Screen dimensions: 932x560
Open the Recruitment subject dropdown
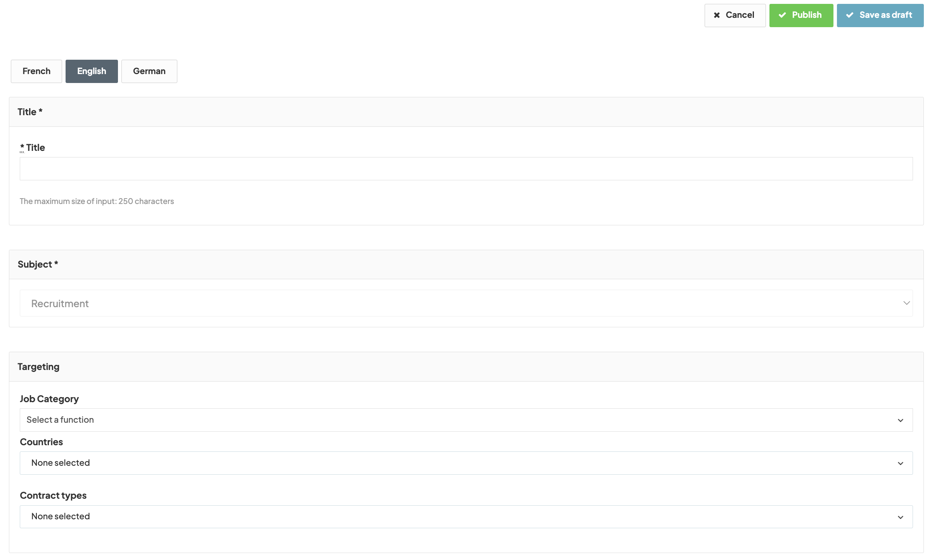(466, 303)
